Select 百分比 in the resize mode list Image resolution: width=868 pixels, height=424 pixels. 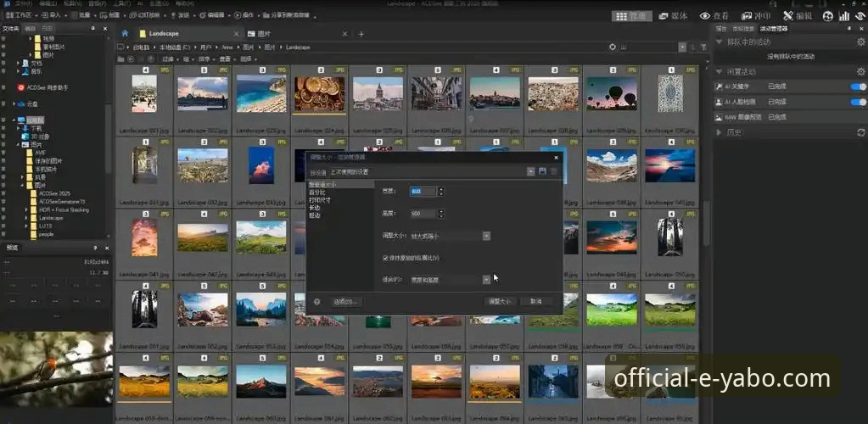pos(319,192)
